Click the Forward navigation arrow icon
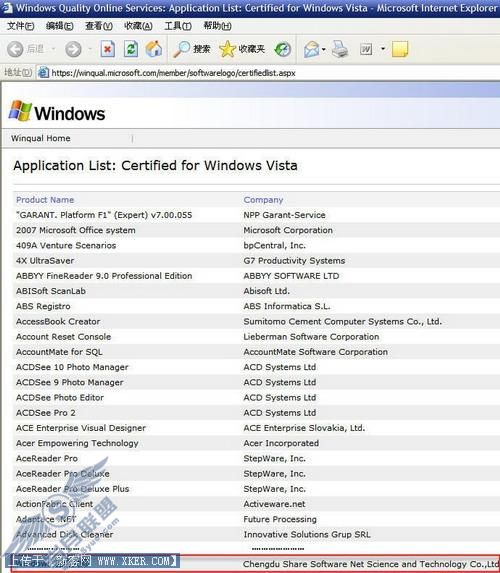 point(73,49)
